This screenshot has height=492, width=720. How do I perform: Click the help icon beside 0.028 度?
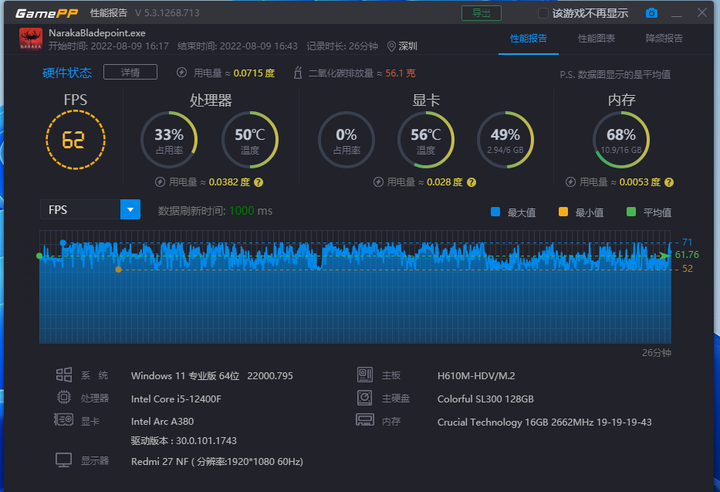(472, 182)
